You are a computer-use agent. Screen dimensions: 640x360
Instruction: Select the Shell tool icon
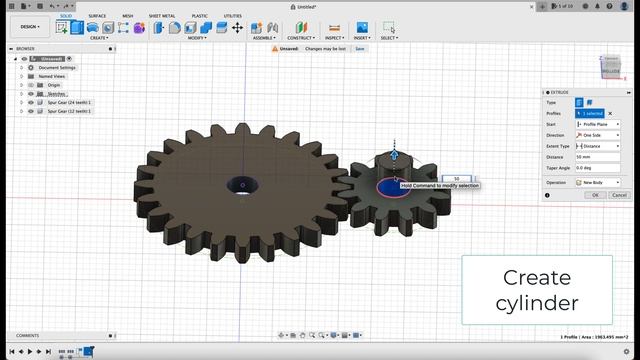tap(190, 28)
